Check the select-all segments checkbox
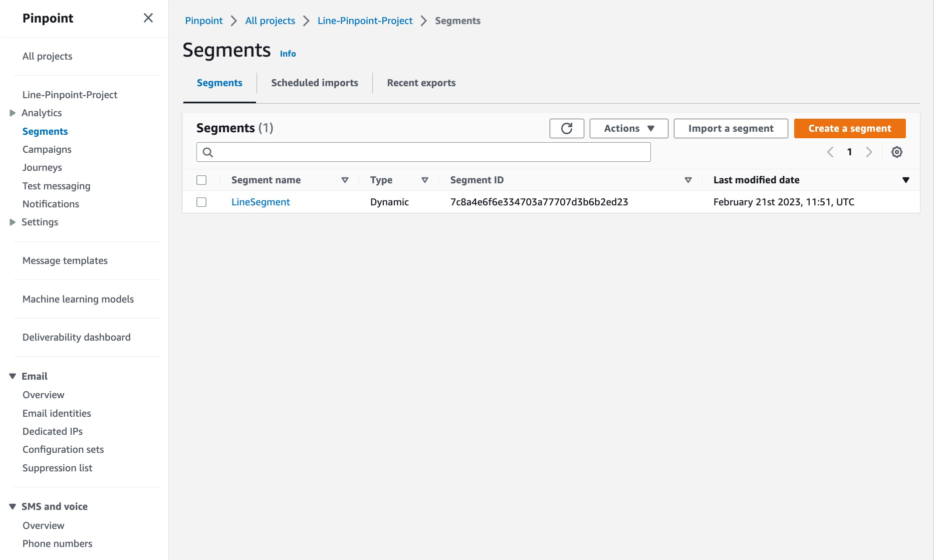Screen dimensions: 934x560 coord(201,179)
